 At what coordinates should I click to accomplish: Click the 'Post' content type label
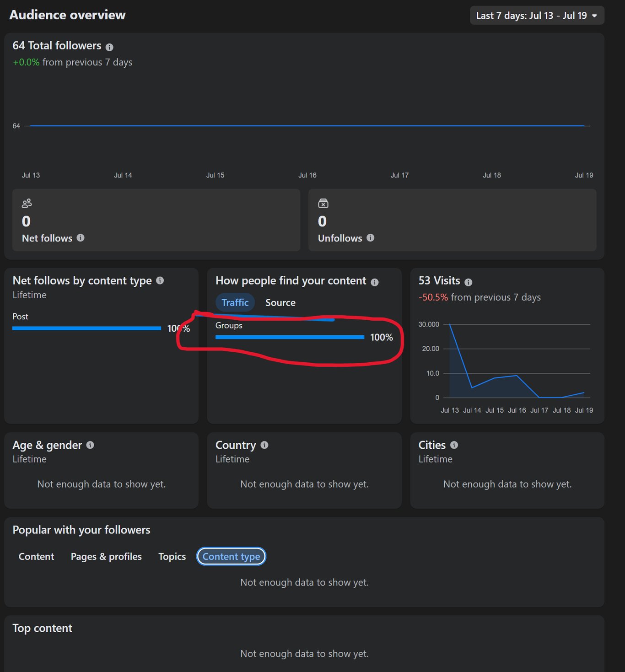(x=20, y=317)
